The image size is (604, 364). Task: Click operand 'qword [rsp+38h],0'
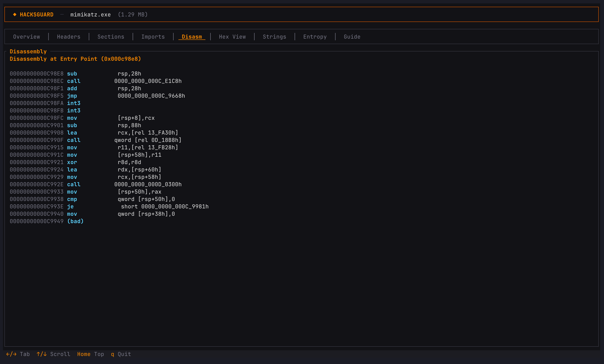(146, 214)
